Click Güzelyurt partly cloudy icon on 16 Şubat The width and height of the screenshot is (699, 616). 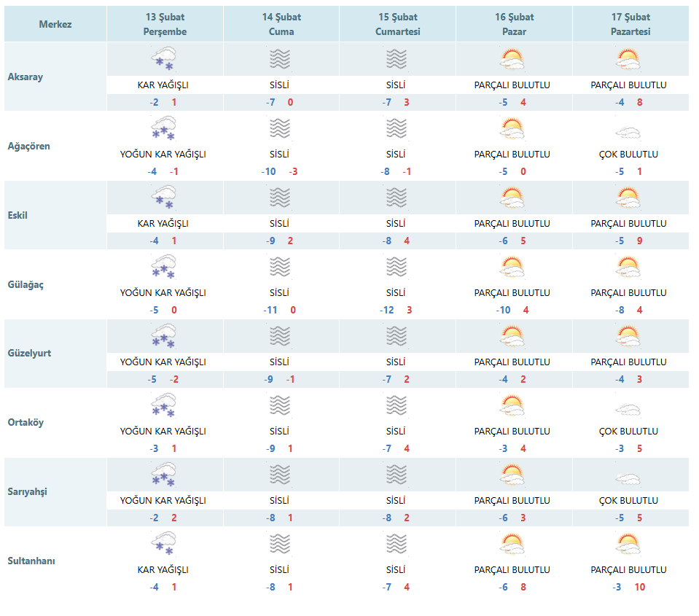click(x=512, y=336)
